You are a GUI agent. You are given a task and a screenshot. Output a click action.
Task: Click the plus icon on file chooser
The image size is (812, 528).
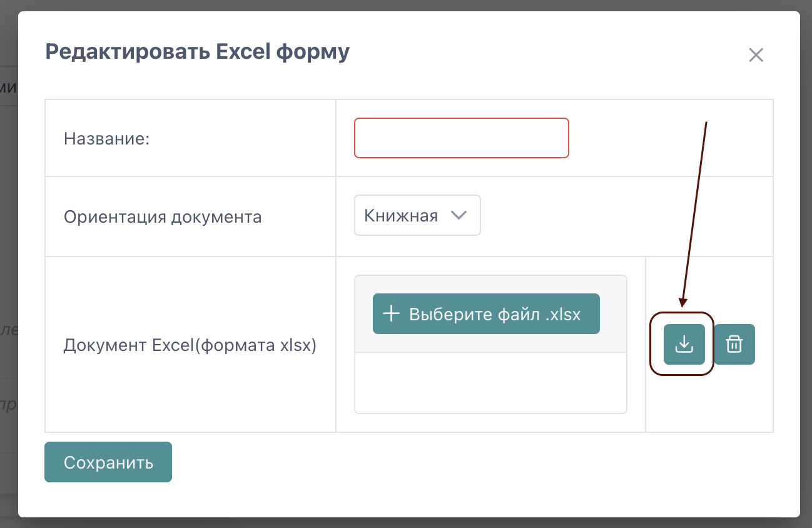point(391,313)
